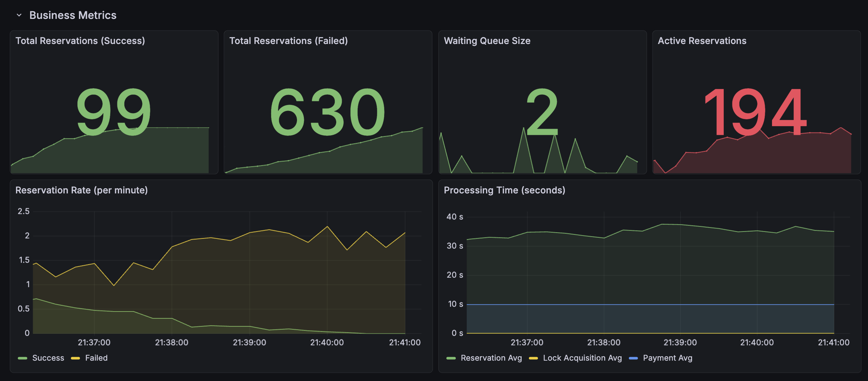Open the yellow Lock Acquisition Avg swatch
The image size is (868, 381).
click(x=533, y=358)
